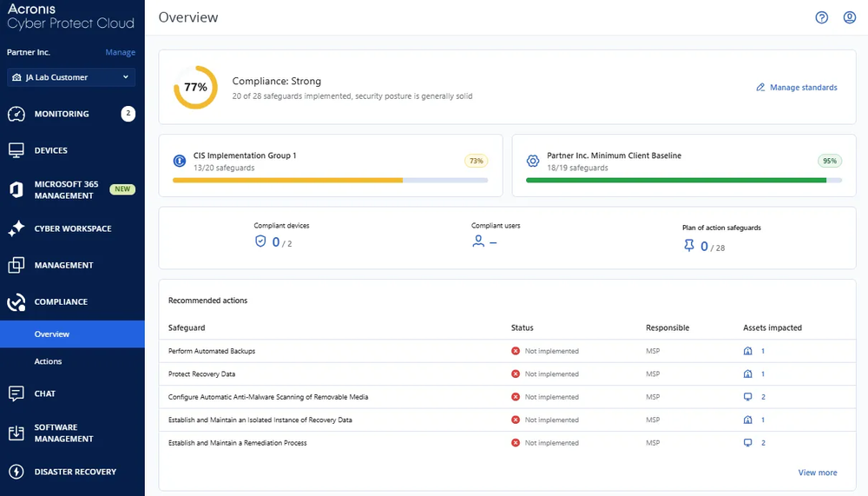Click the Responsible column header

pos(667,327)
